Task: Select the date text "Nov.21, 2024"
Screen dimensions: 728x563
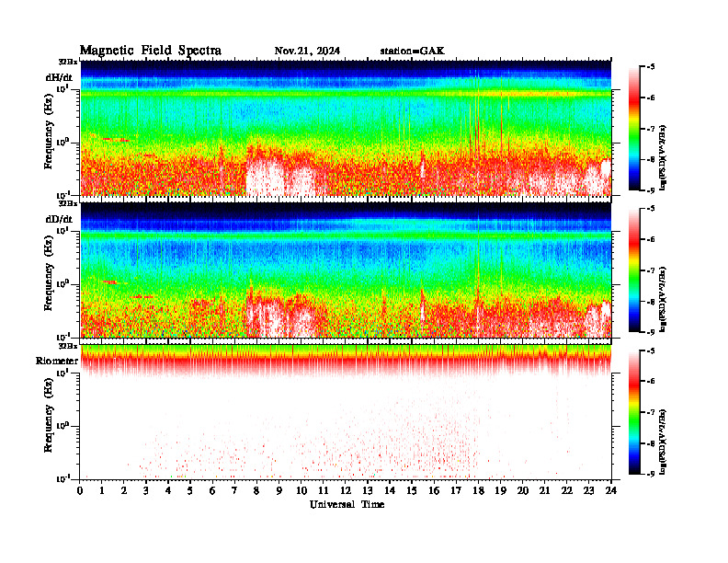Action: point(307,52)
